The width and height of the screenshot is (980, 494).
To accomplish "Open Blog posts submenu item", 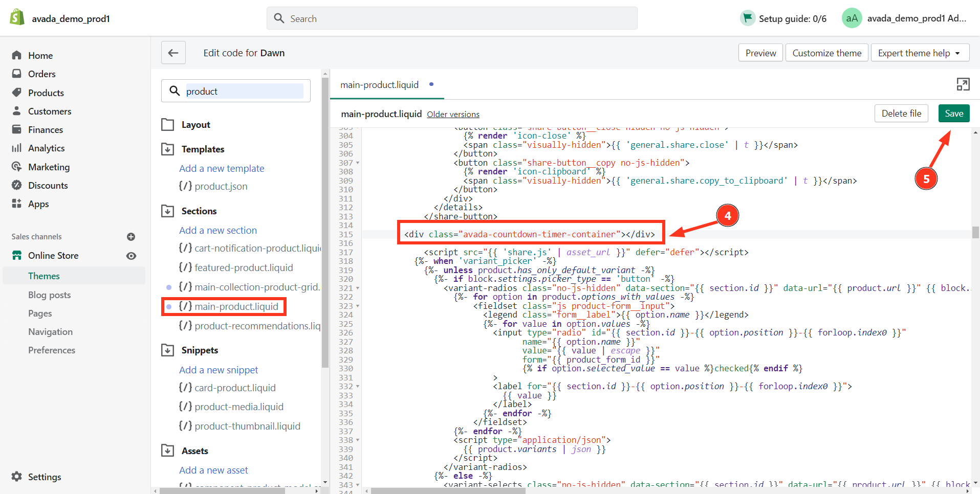I will (x=49, y=295).
